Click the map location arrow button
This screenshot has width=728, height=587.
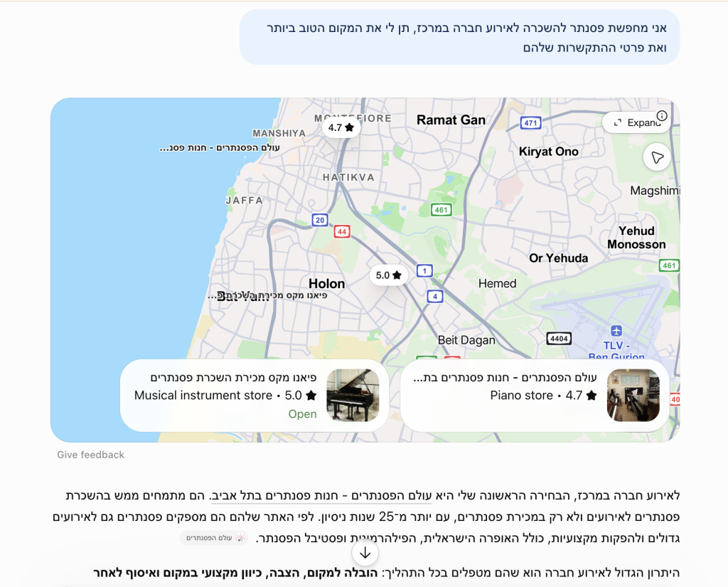(x=657, y=157)
